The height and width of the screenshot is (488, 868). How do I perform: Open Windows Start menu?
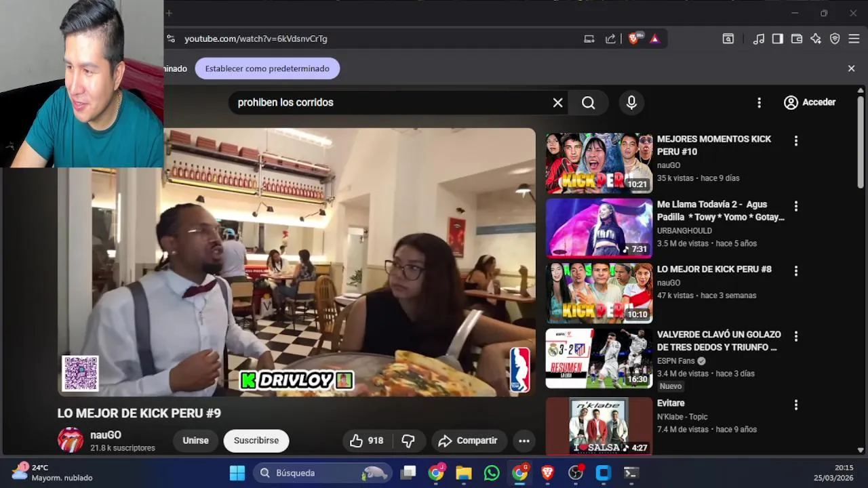click(x=237, y=473)
